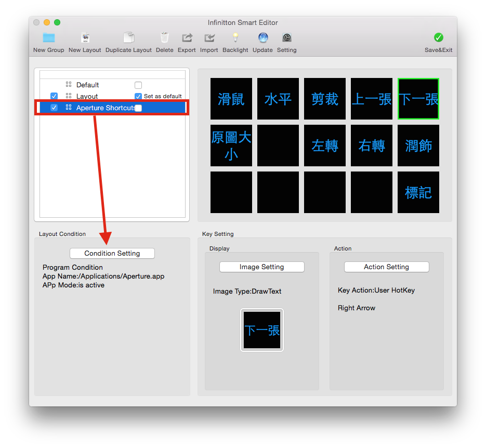The image size is (486, 448).
Task: Open the Condition Setting button
Action: (112, 253)
